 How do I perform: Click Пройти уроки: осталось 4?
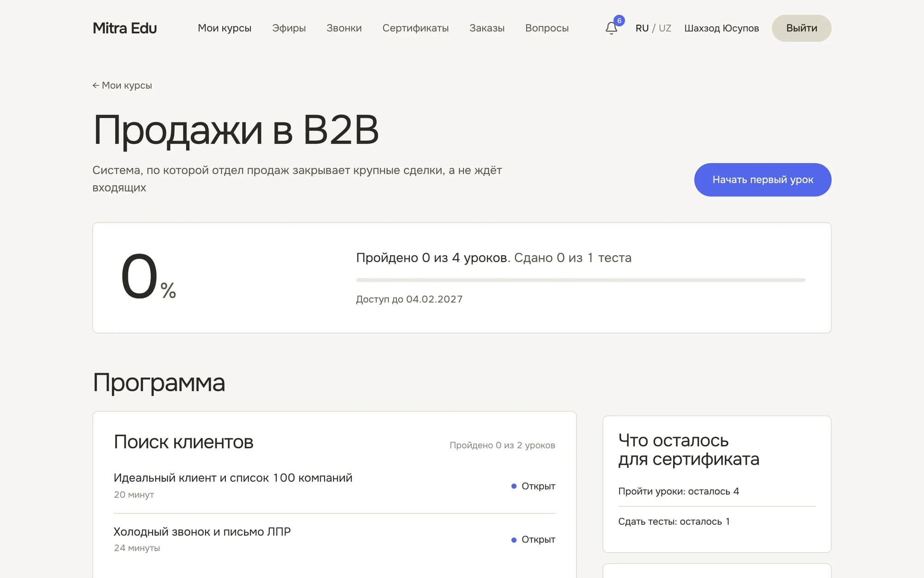[679, 491]
